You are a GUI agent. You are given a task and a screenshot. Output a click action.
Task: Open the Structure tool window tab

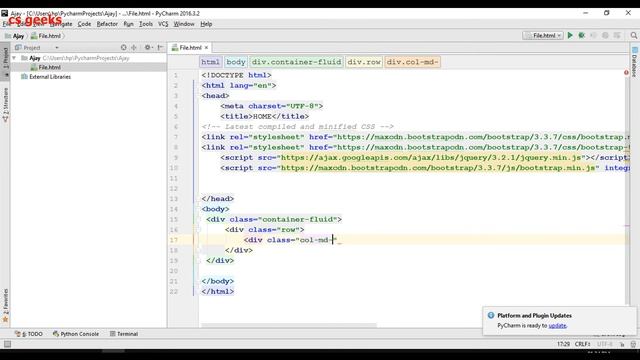point(5,104)
